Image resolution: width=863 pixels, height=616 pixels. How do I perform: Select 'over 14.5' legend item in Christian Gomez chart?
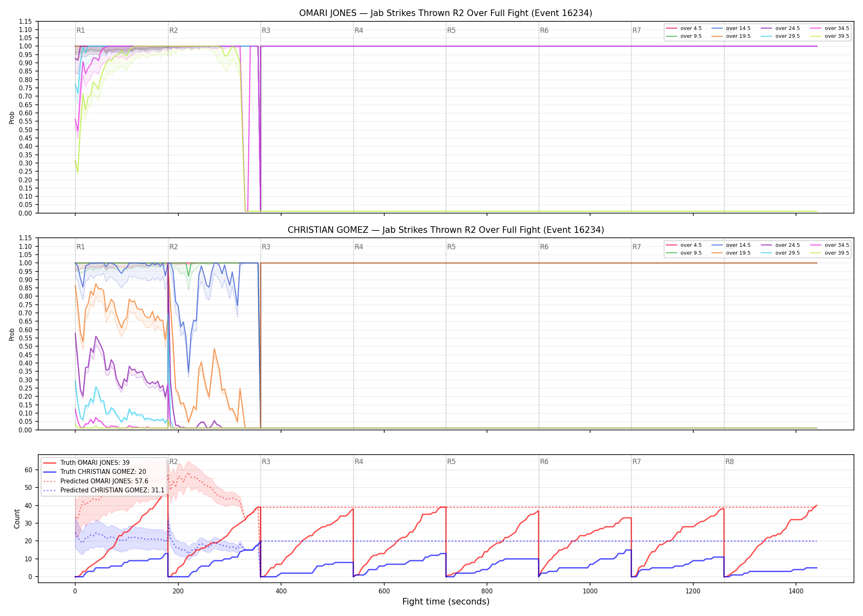pyautogui.click(x=731, y=245)
